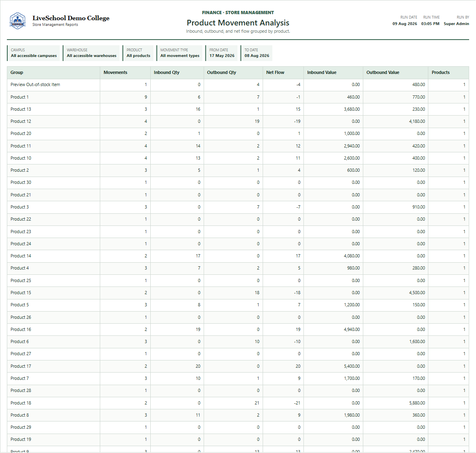Click the Movement Type filter chip
The height and width of the screenshot is (453, 476).
coord(180,53)
